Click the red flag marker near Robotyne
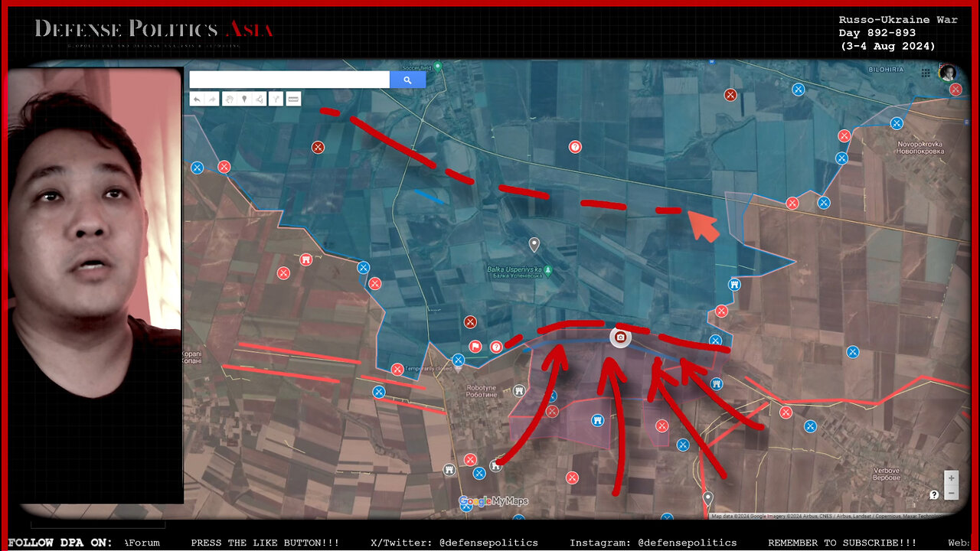The image size is (980, 551). (x=475, y=347)
